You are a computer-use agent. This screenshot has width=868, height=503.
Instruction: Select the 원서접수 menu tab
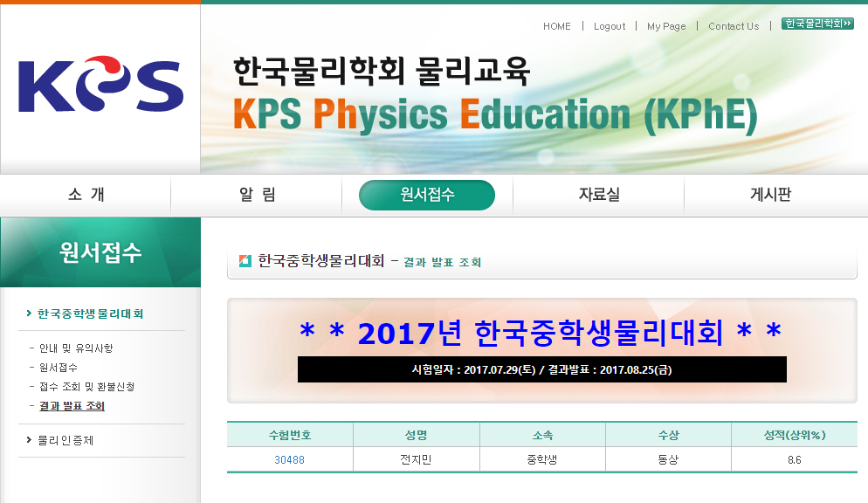[427, 195]
